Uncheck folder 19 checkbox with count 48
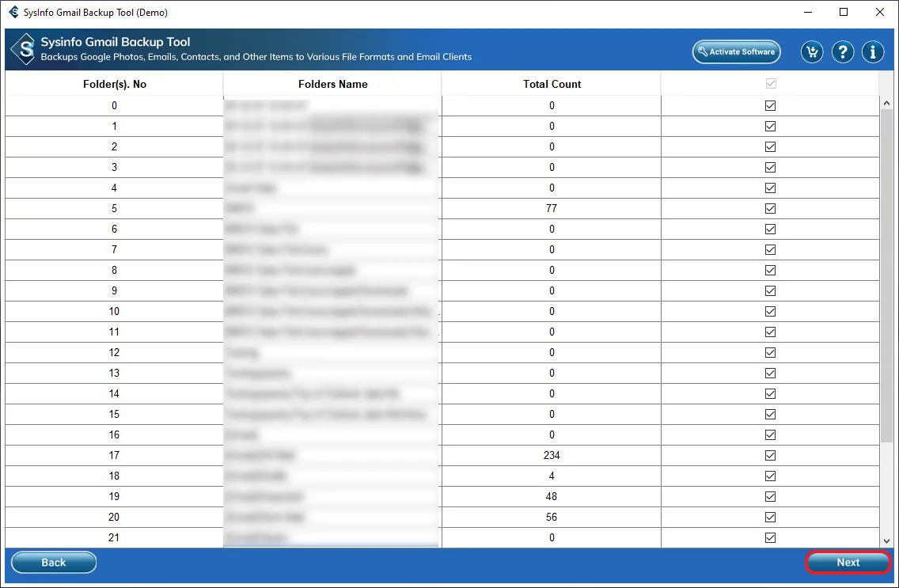The height and width of the screenshot is (588, 899). (771, 497)
